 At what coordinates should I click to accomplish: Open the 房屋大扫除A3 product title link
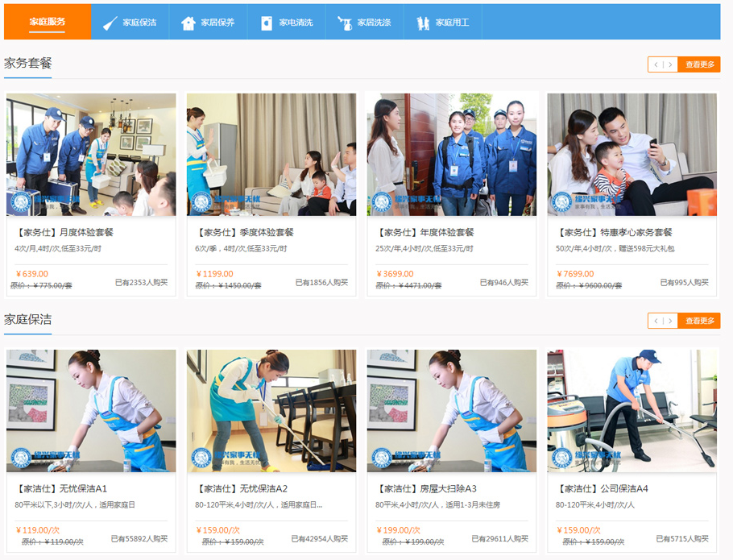[x=427, y=488]
